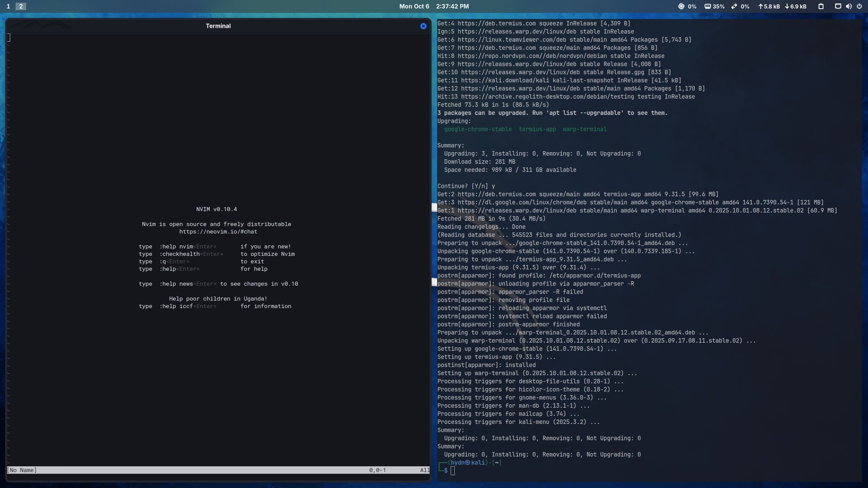The height and width of the screenshot is (488, 868).
Task: Click the network upload speed indicator
Action: [769, 6]
